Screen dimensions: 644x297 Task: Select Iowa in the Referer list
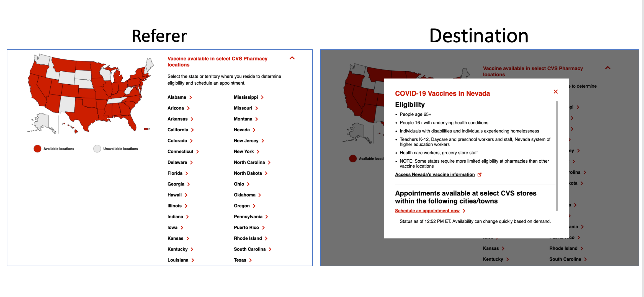point(172,228)
